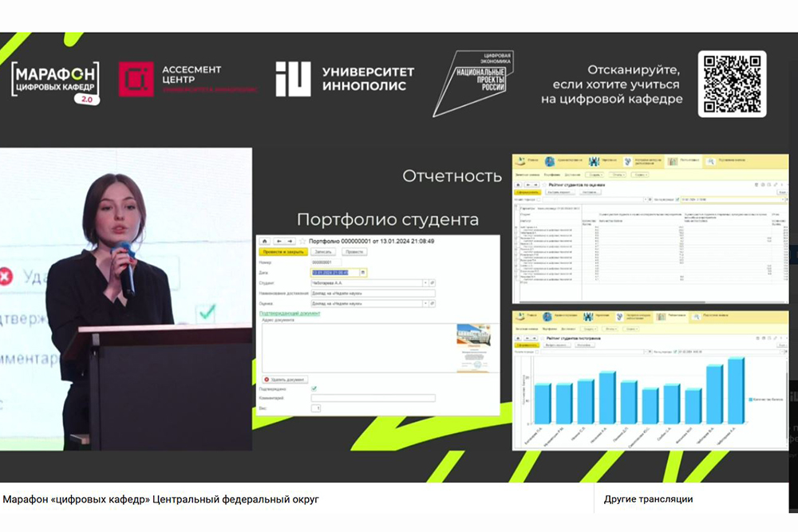798x532 pixels.
Task: Click the home icon in the Портфолио form
Action: coord(265,241)
